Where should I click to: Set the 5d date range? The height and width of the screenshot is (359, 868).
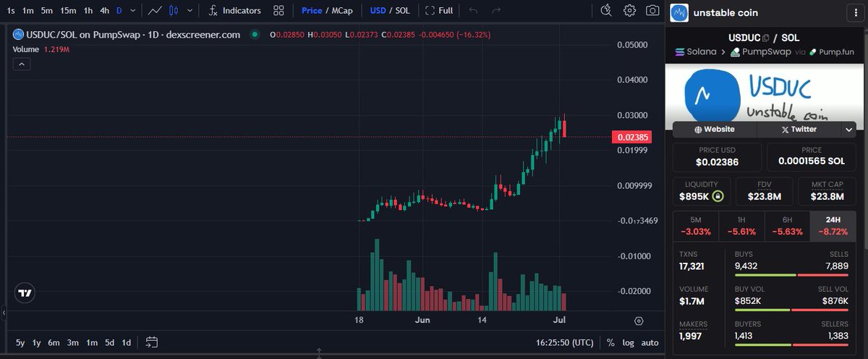pyautogui.click(x=109, y=342)
